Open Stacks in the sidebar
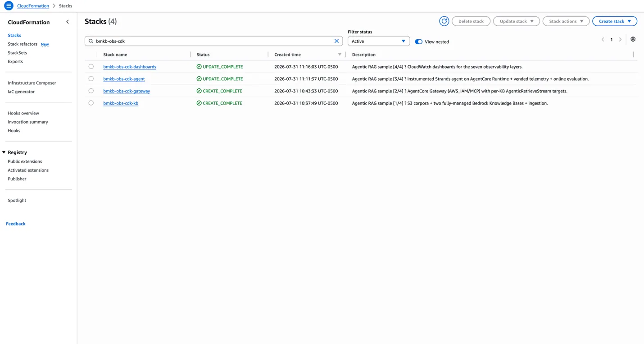The image size is (644, 344). [14, 35]
